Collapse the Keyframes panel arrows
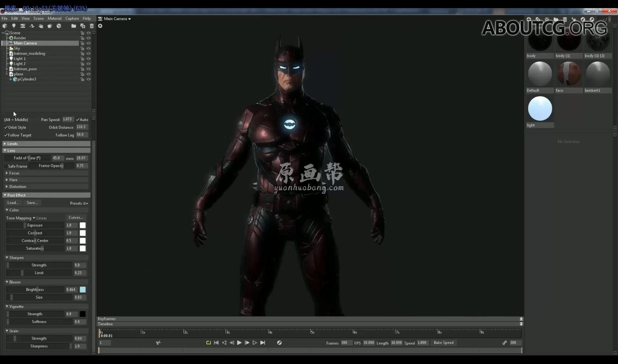618x364 pixels. coord(521,319)
